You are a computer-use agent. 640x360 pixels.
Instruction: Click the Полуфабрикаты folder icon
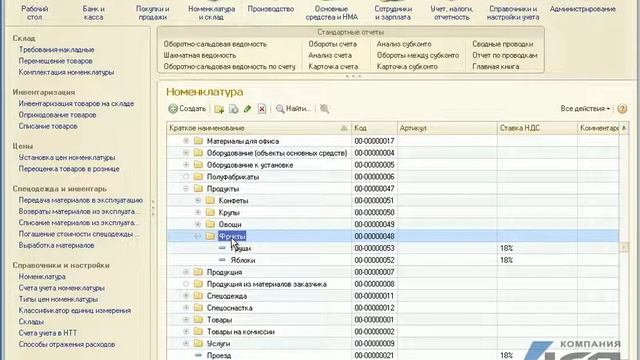click(198, 177)
